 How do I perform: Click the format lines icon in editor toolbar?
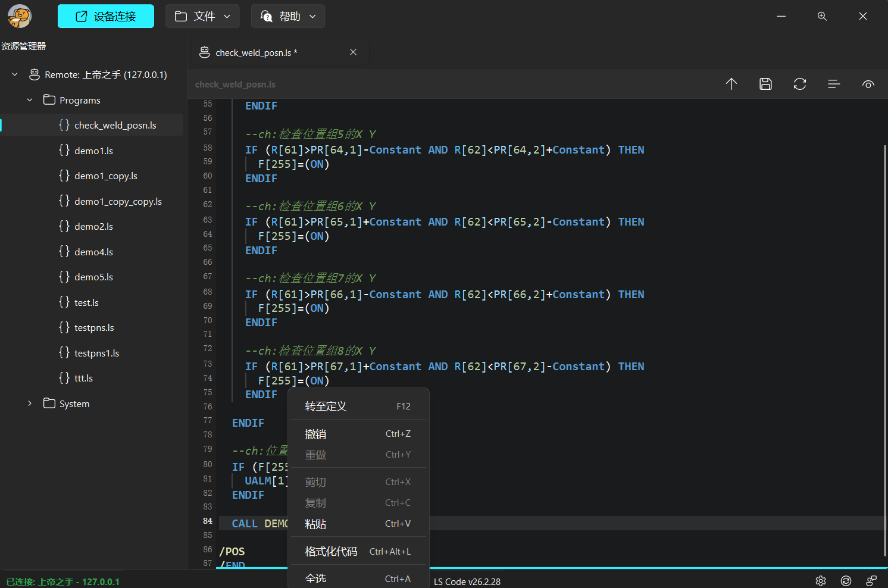pyautogui.click(x=834, y=84)
